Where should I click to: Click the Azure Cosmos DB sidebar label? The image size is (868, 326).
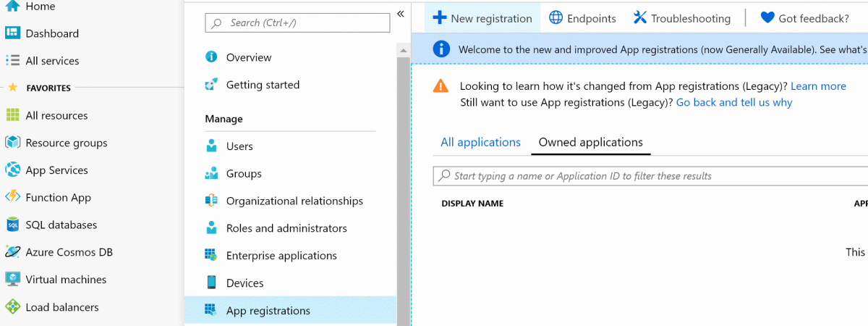click(x=69, y=252)
